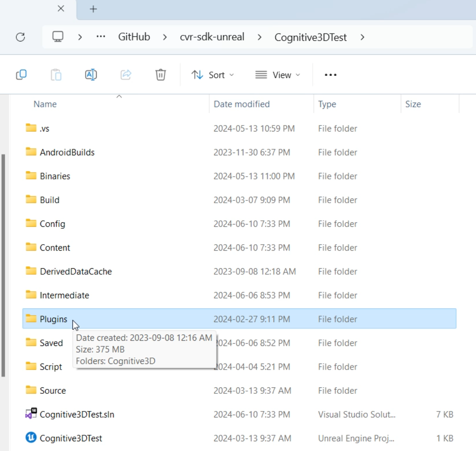Select the Build folder icon
The width and height of the screenshot is (476, 451).
click(x=31, y=199)
